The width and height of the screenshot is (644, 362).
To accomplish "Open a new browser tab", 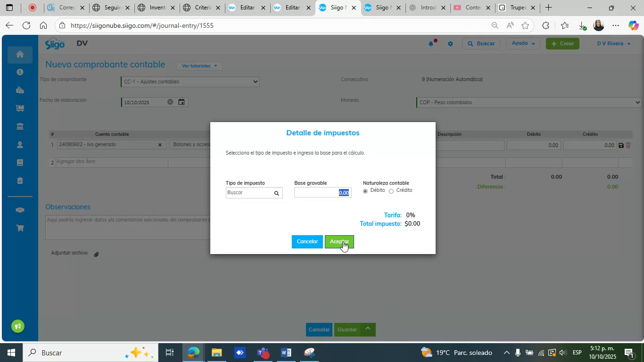I will (x=548, y=8).
